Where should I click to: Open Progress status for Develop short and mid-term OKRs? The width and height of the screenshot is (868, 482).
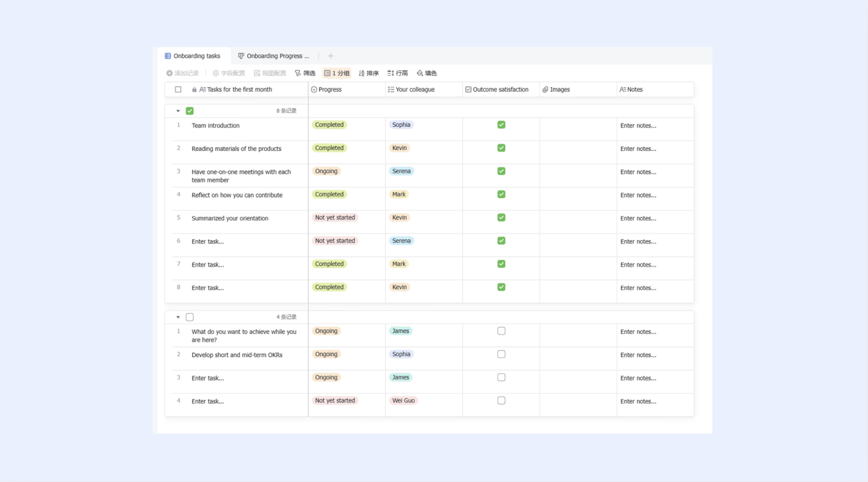(x=326, y=354)
